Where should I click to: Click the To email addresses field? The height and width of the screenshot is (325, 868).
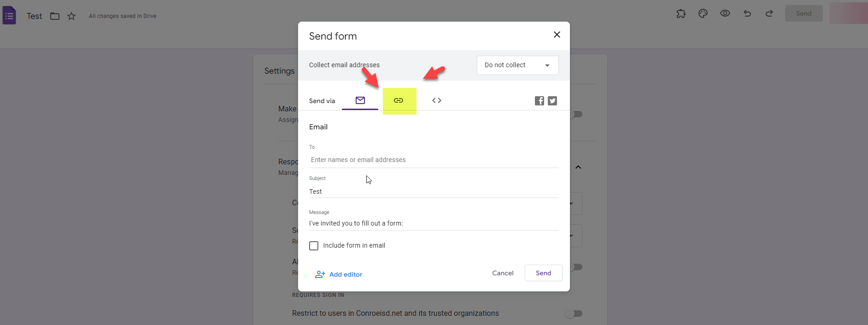pos(434,160)
